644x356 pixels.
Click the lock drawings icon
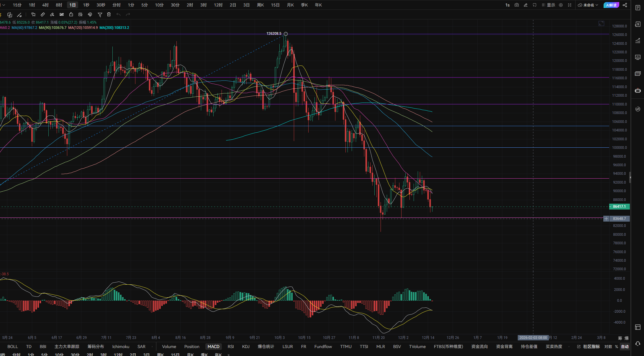point(71,14)
